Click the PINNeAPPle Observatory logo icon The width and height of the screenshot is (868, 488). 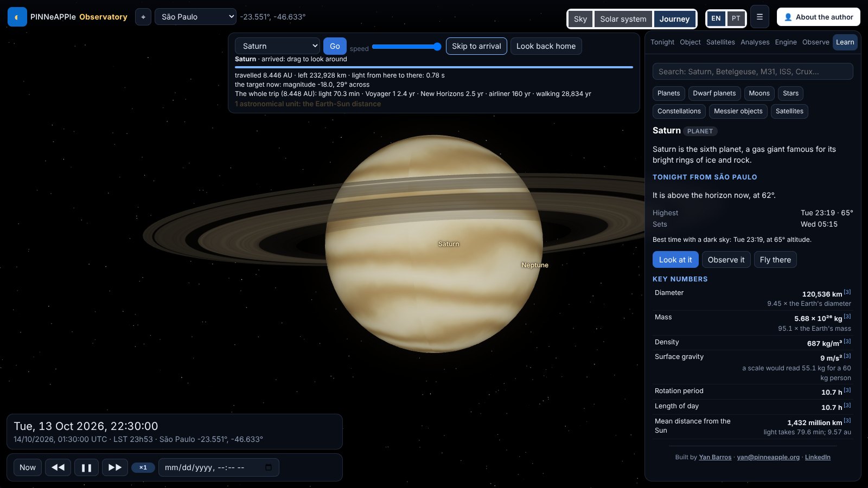point(17,17)
